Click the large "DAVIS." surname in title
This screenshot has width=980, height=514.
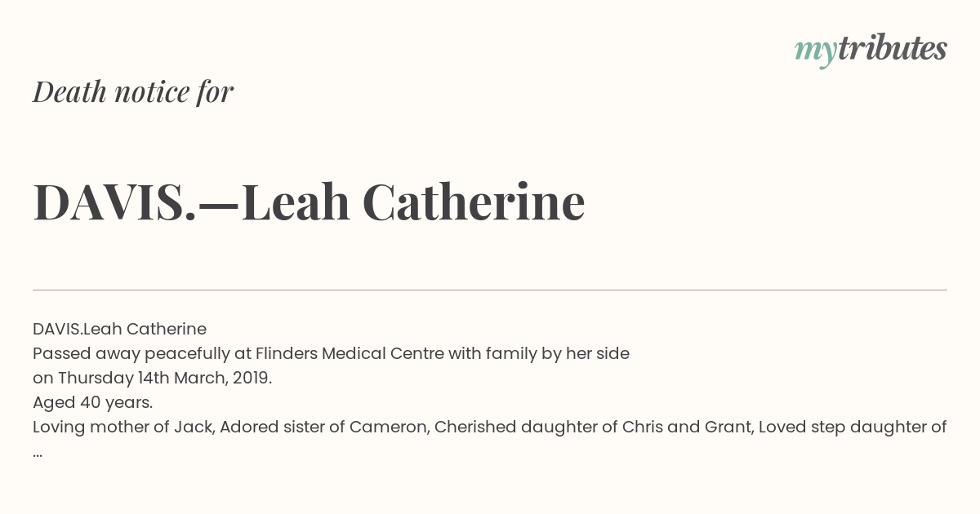[114, 202]
